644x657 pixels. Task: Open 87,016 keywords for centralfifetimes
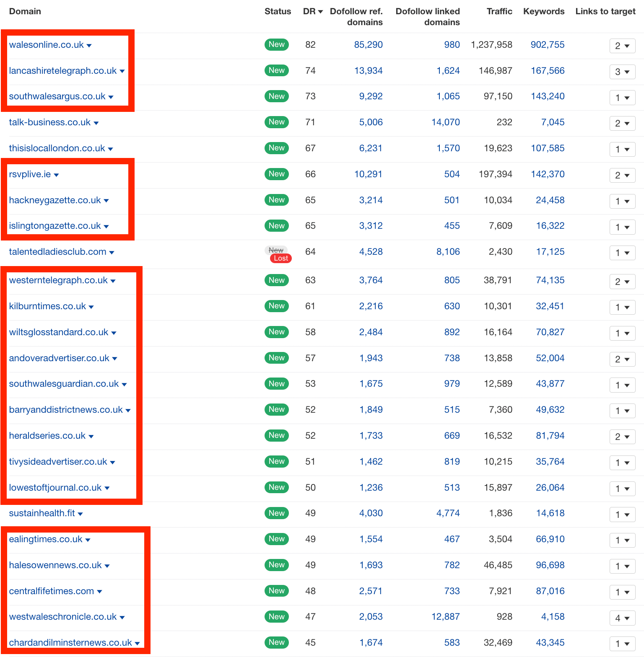pyautogui.click(x=550, y=591)
